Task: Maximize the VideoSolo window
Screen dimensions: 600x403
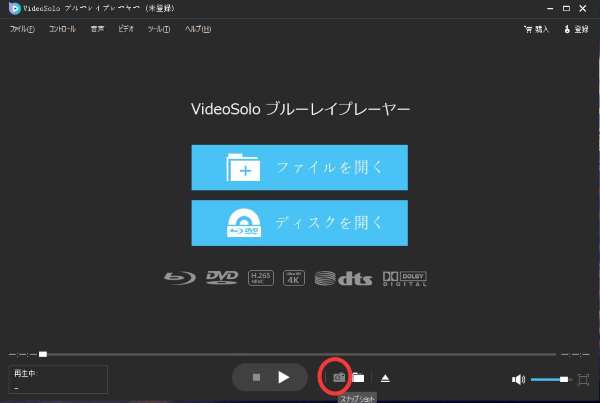Action: [x=566, y=8]
